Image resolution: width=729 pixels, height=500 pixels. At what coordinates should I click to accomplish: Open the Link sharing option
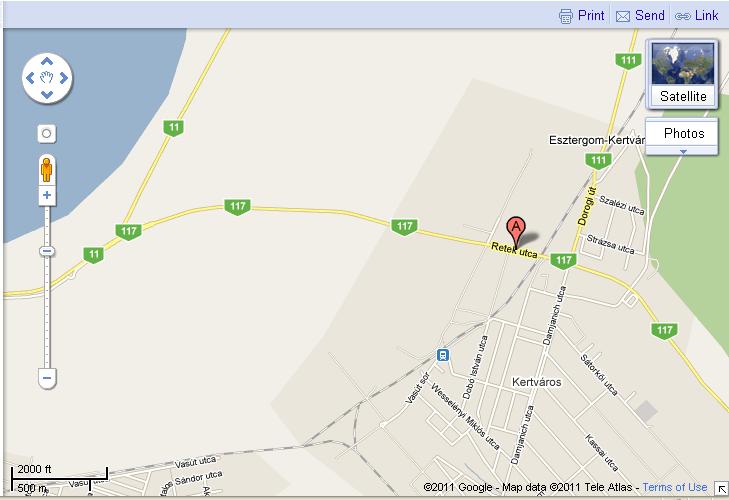tap(696, 15)
